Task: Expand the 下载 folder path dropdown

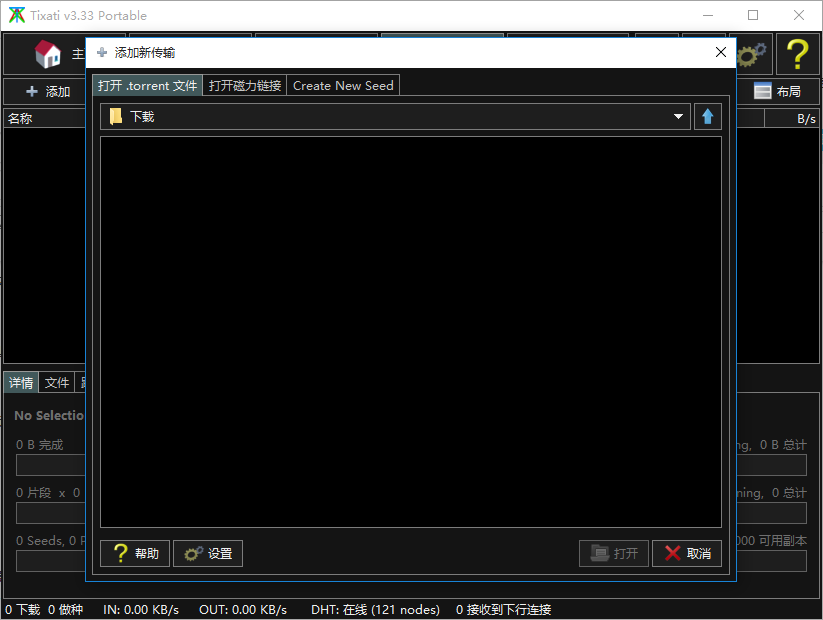Action: [x=678, y=117]
